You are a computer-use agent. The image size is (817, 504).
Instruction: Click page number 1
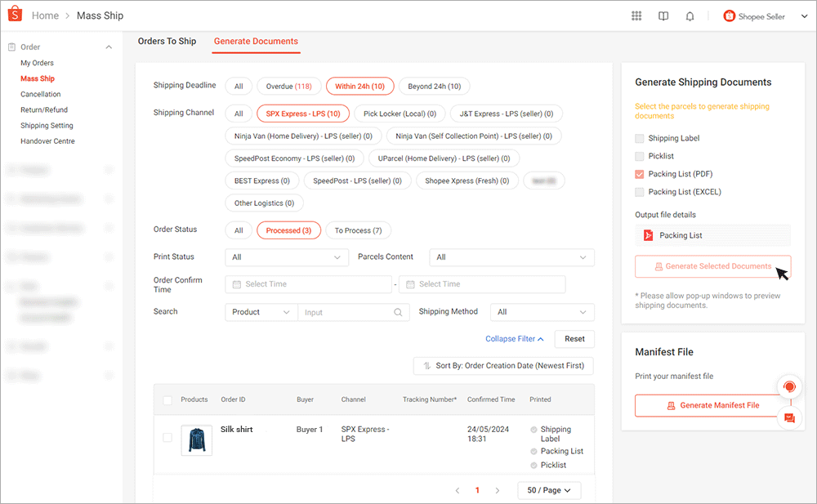coord(477,490)
